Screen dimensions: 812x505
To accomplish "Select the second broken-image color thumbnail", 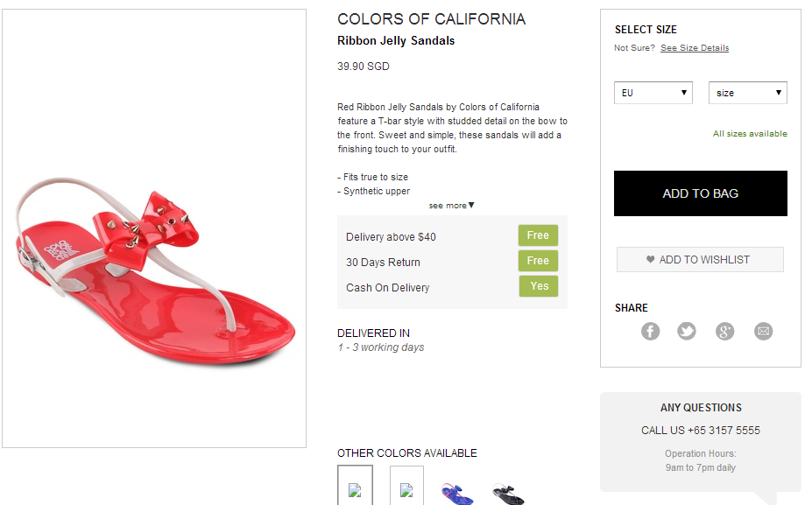I will click(x=406, y=487).
